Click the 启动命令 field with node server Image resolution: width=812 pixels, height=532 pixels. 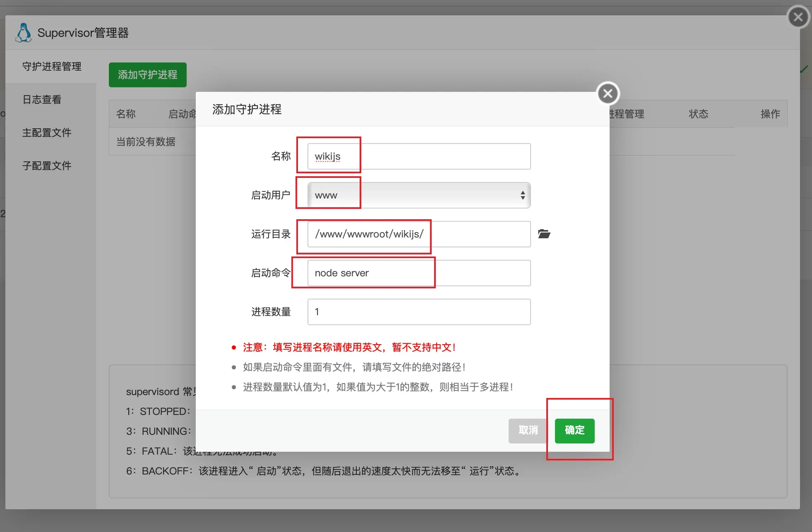coord(419,273)
